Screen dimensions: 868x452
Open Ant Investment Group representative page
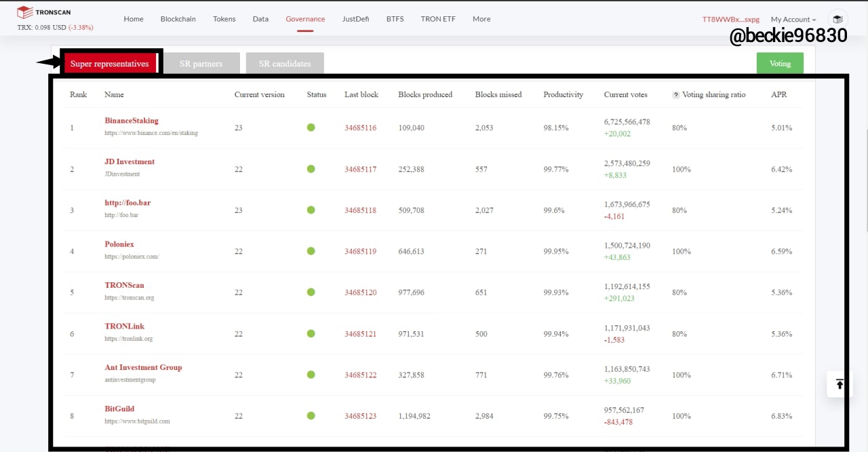(143, 367)
